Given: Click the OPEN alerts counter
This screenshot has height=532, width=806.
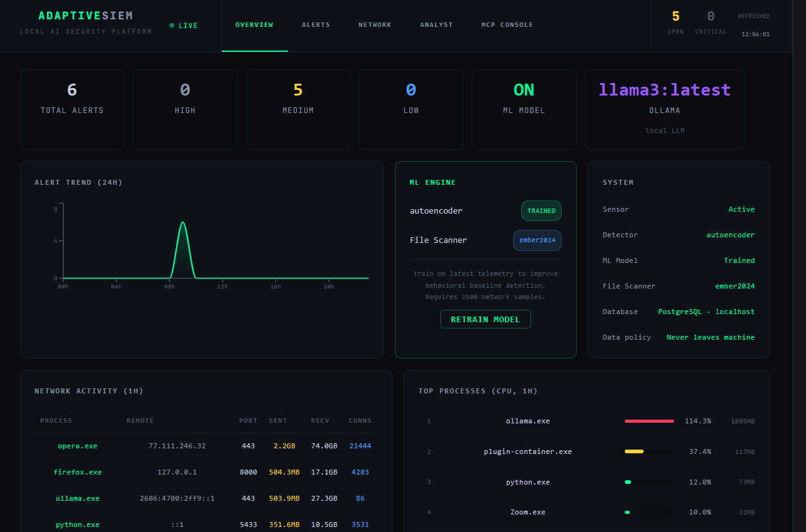Looking at the screenshot, I should coord(675,24).
